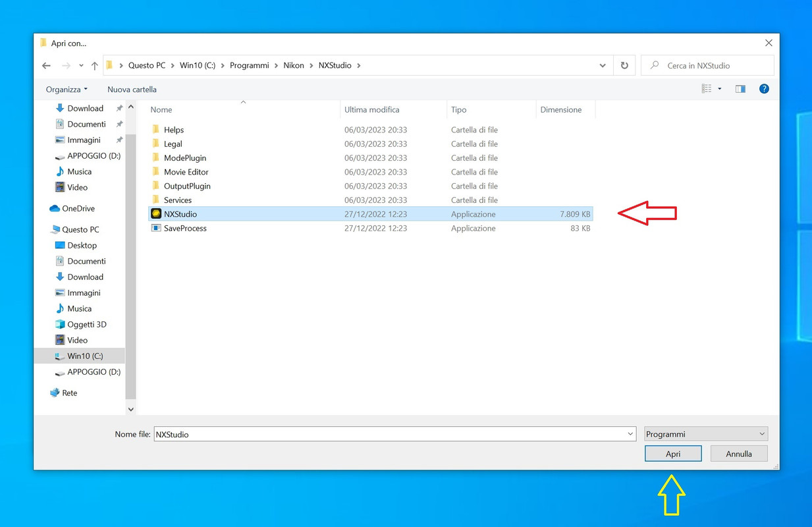Select the Movie Editor folder icon

point(155,172)
